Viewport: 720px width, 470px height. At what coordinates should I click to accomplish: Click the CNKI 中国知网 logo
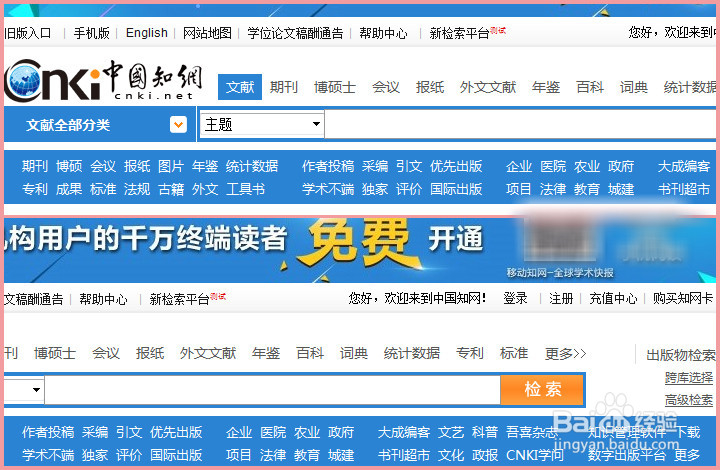click(103, 80)
